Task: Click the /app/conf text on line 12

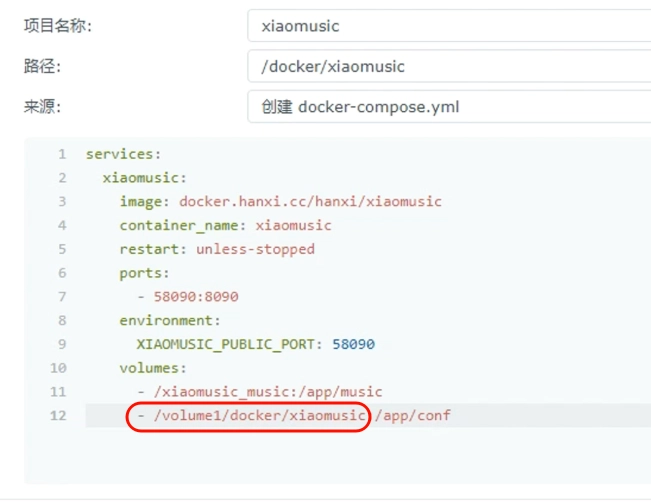Action: pyautogui.click(x=413, y=415)
